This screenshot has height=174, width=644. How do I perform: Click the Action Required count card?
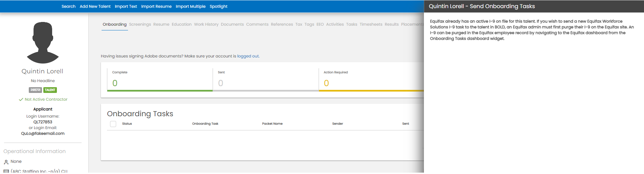(371, 80)
